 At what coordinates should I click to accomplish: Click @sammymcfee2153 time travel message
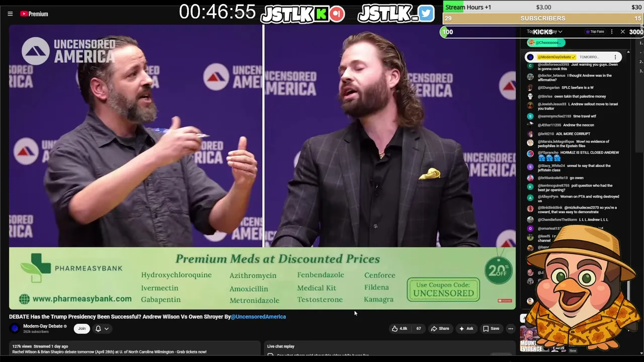[x=574, y=116]
